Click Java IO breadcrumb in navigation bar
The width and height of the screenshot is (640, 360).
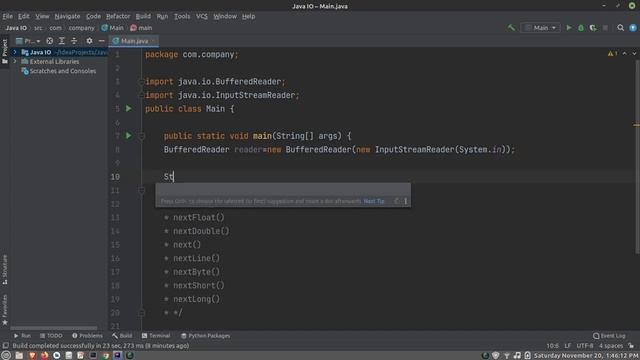click(x=16, y=28)
